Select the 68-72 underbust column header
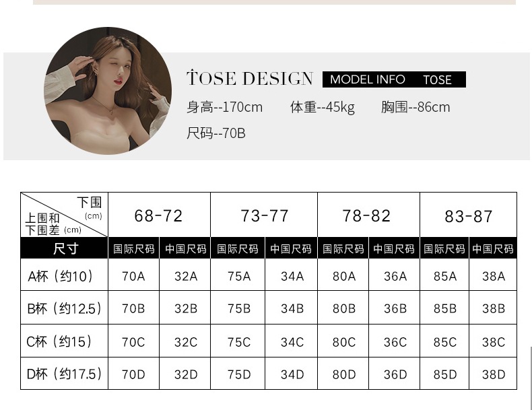532x410 pixels. pyautogui.click(x=159, y=215)
